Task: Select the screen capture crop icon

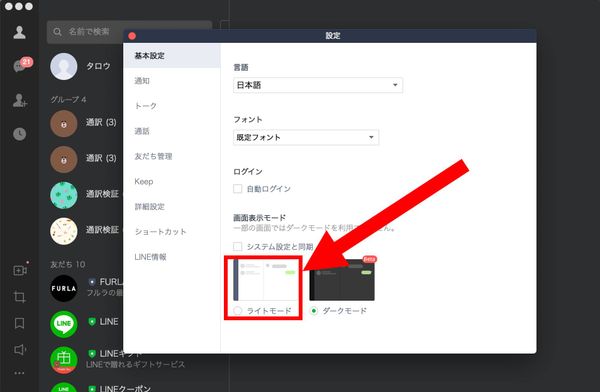Action: tap(20, 297)
